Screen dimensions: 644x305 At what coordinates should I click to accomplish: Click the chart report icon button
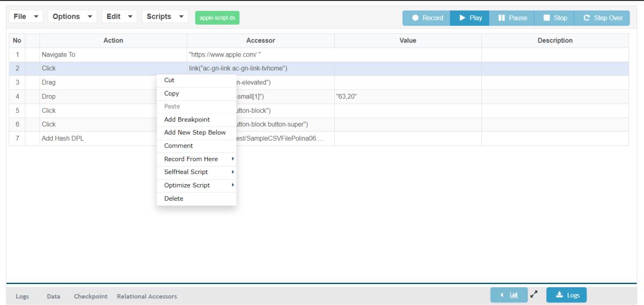coord(509,295)
